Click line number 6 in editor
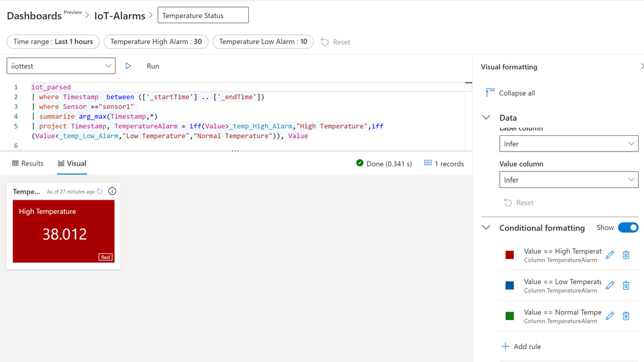The image size is (644, 362). (x=16, y=146)
